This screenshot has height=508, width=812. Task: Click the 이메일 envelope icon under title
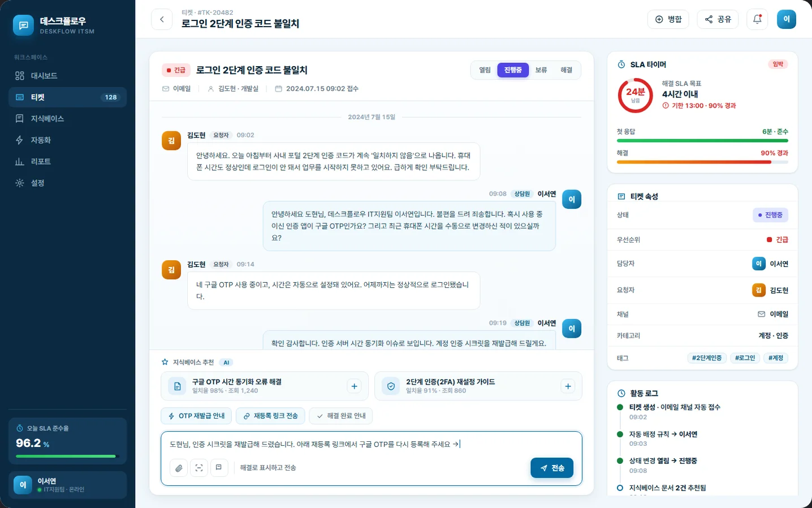tap(166, 89)
